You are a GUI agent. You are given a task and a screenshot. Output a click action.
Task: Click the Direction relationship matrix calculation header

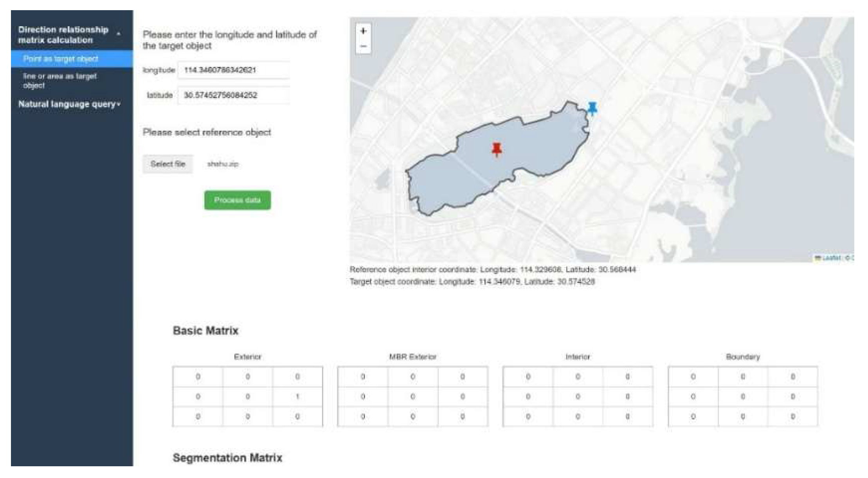point(63,35)
